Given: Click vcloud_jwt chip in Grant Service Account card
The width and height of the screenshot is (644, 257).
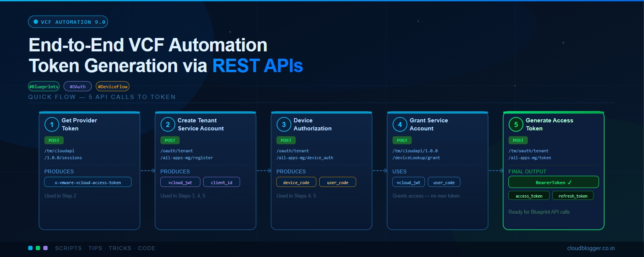Looking at the screenshot, I should click(409, 182).
